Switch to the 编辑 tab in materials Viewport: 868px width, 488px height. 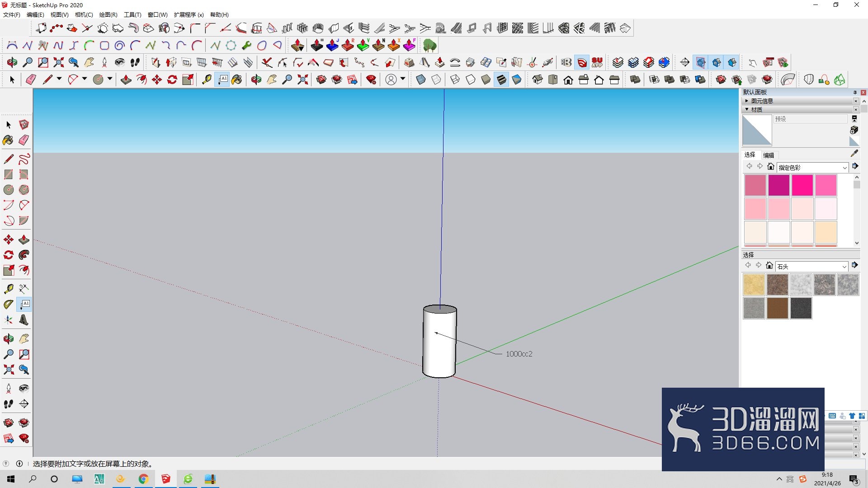(x=769, y=155)
